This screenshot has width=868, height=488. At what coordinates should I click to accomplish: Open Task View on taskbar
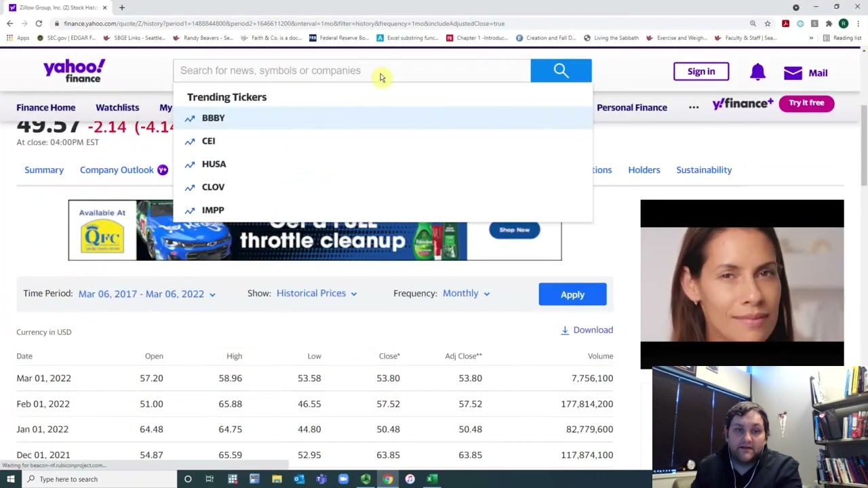tap(210, 479)
